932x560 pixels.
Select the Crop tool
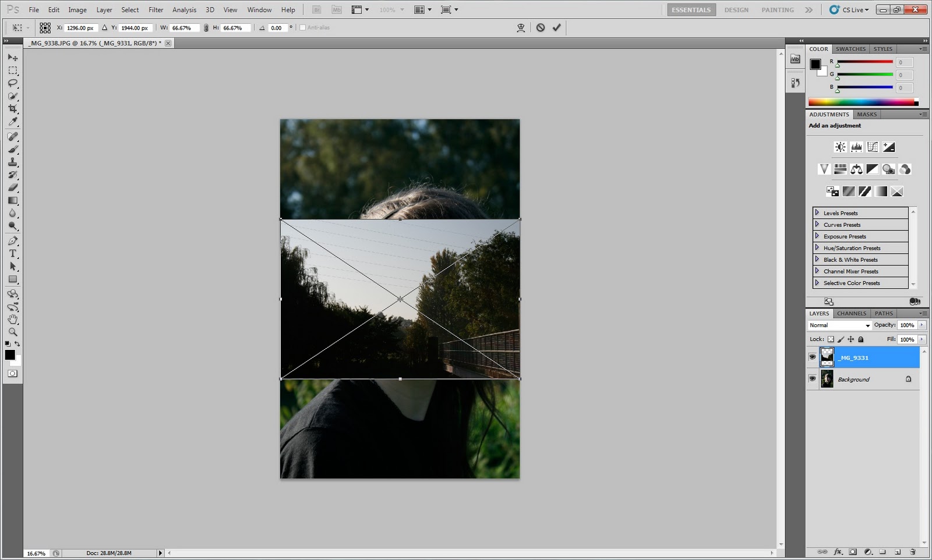(x=12, y=109)
